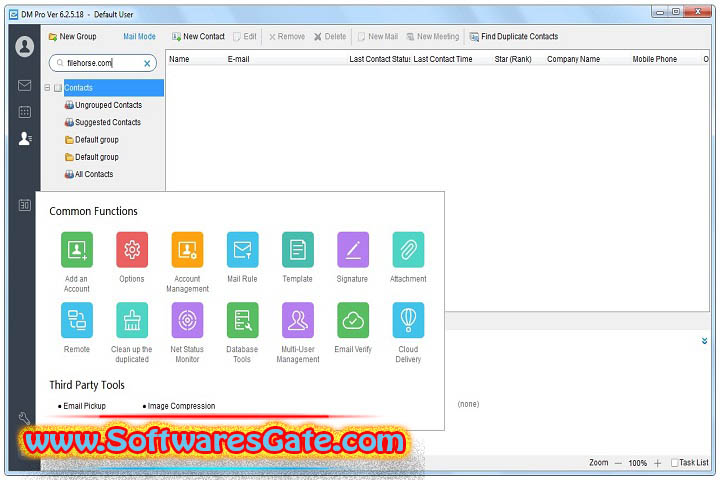The height and width of the screenshot is (480, 720).
Task: Open Account Management
Action: tap(187, 249)
